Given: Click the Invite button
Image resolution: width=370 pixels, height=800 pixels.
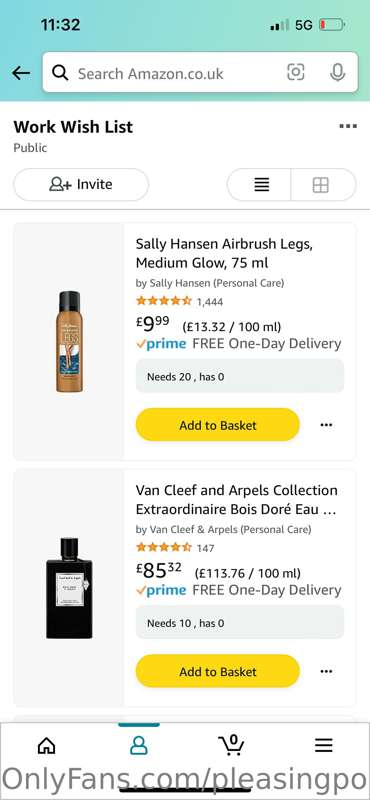Looking at the screenshot, I should pyautogui.click(x=81, y=185).
